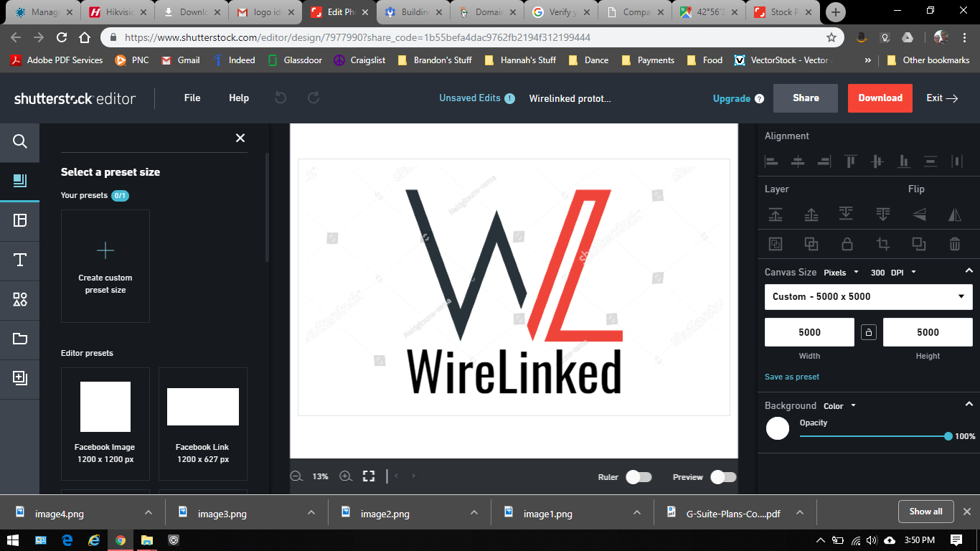Click the white background color swatch
Screen dimensions: 980x551
coord(778,428)
